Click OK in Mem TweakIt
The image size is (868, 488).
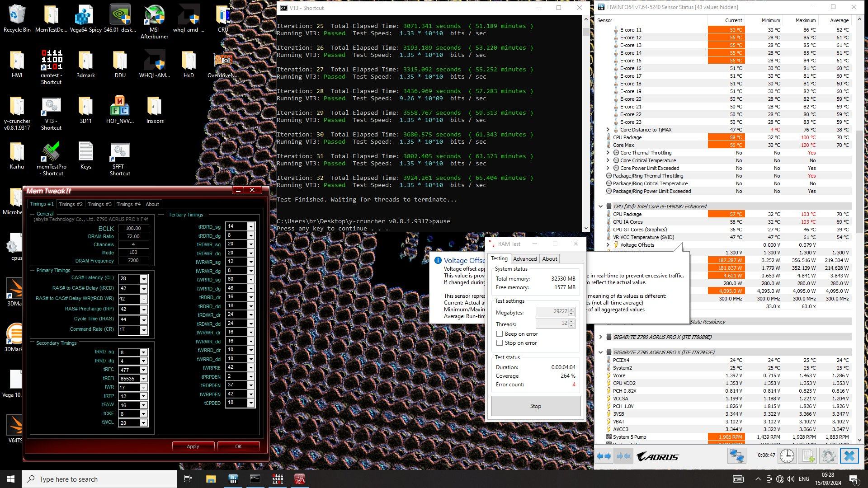click(238, 446)
